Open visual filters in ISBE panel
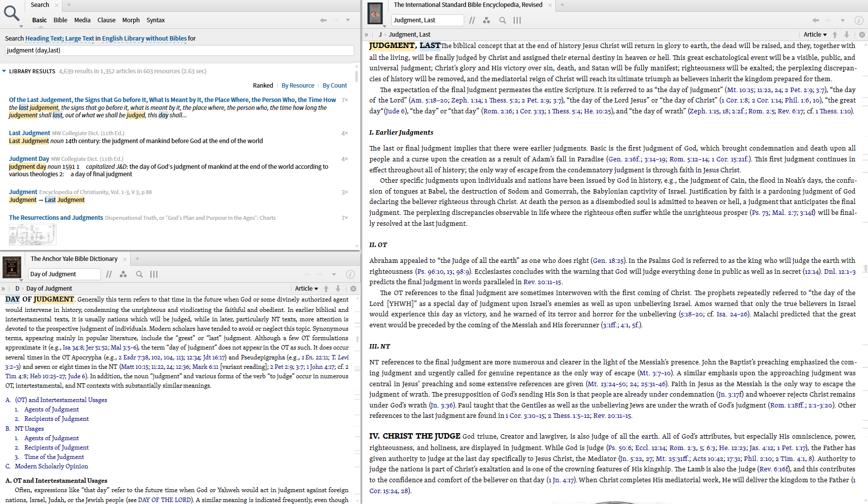Viewport: 868px width, 504px height. click(486, 20)
